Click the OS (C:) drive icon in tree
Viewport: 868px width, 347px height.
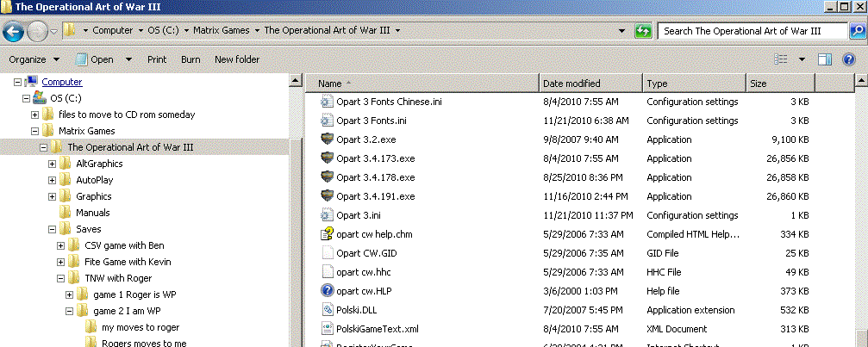40,98
